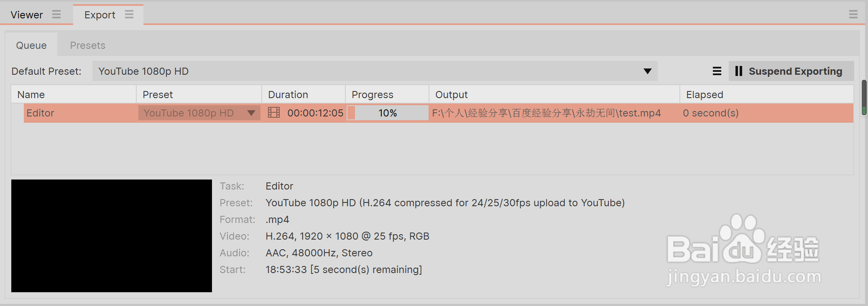Open the YouTube 1080p HD default preset combo box

pos(375,71)
